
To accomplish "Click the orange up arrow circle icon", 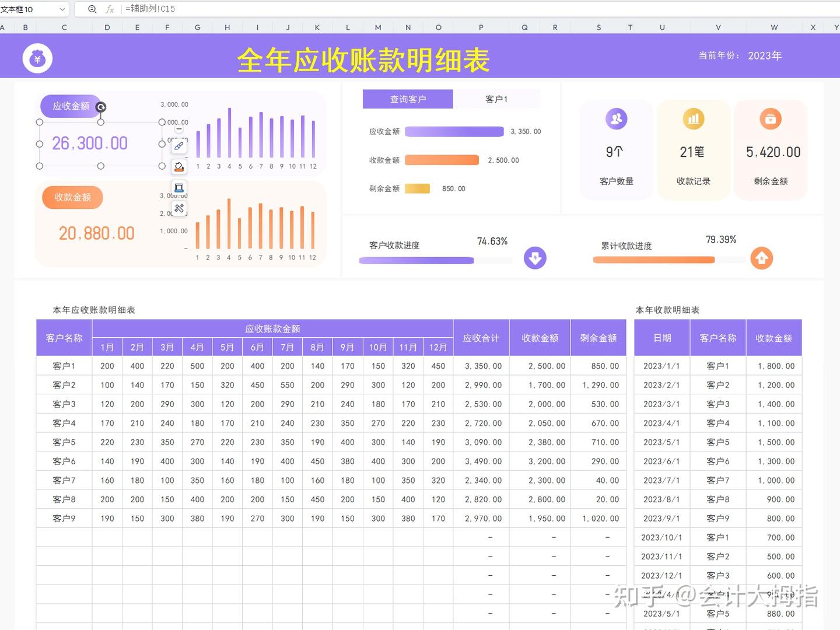I will coord(761,258).
